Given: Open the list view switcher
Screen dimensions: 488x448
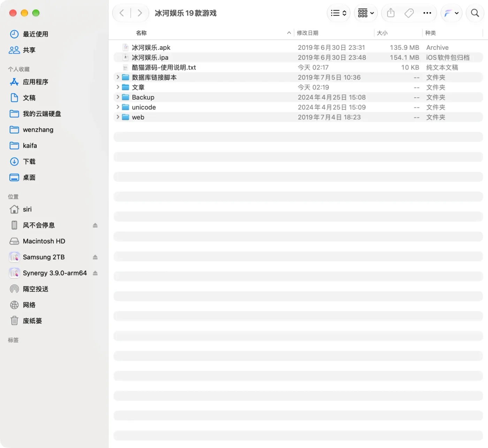Looking at the screenshot, I should [x=338, y=13].
